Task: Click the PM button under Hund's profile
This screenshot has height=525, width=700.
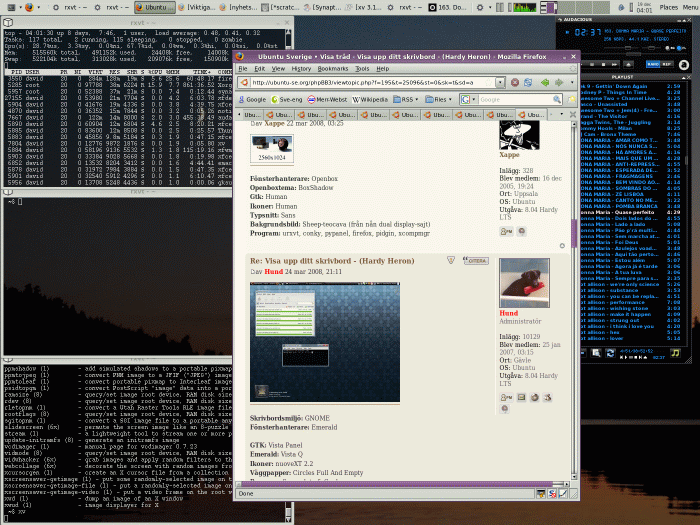Action: pos(506,397)
